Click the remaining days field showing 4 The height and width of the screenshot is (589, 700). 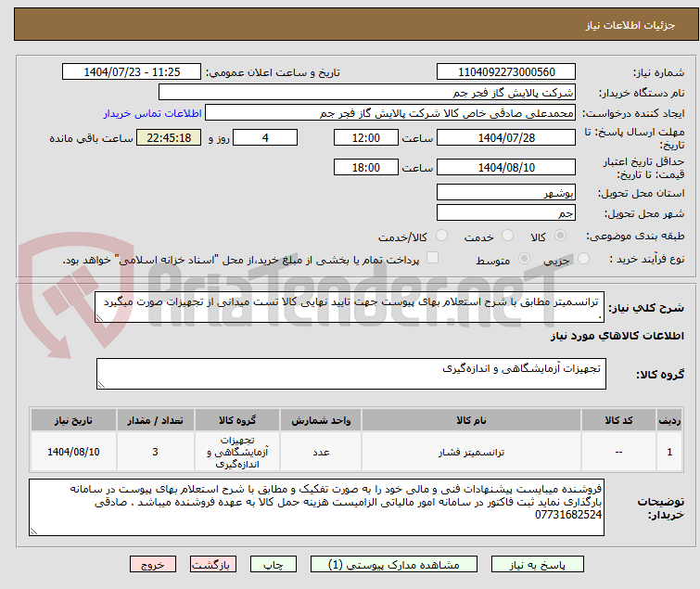(265, 137)
